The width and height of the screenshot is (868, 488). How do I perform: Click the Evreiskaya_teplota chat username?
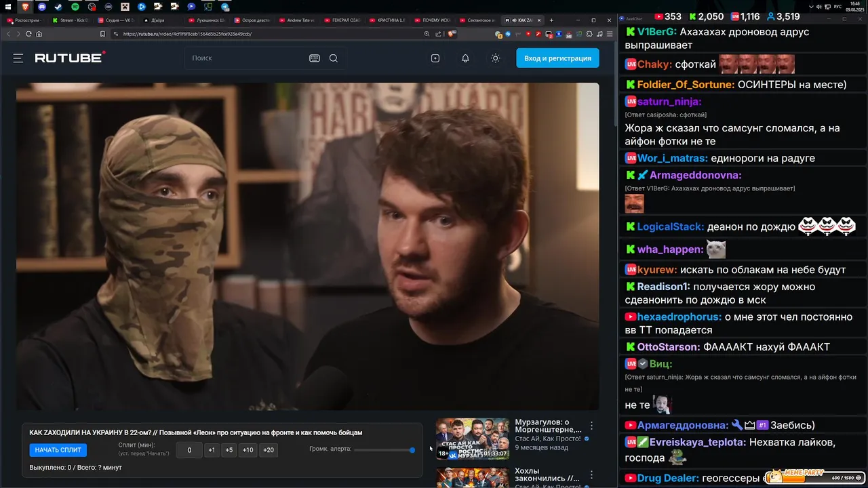698,442
